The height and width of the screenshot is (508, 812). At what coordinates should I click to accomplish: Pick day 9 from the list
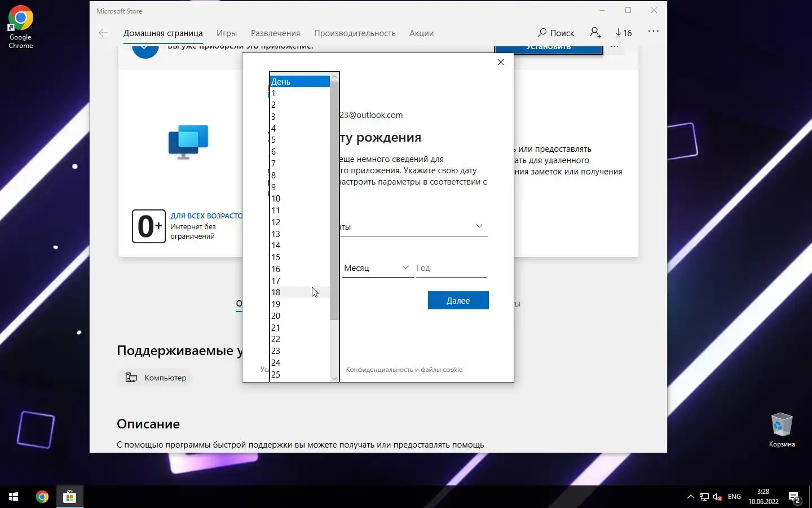pos(299,187)
